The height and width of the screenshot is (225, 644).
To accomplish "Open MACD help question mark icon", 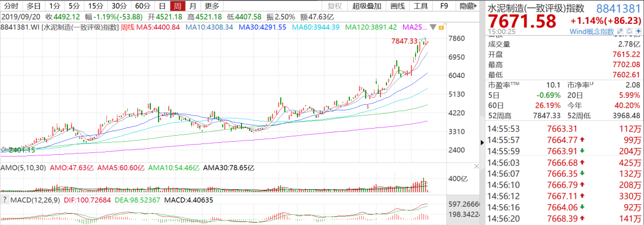I will [4, 200].
